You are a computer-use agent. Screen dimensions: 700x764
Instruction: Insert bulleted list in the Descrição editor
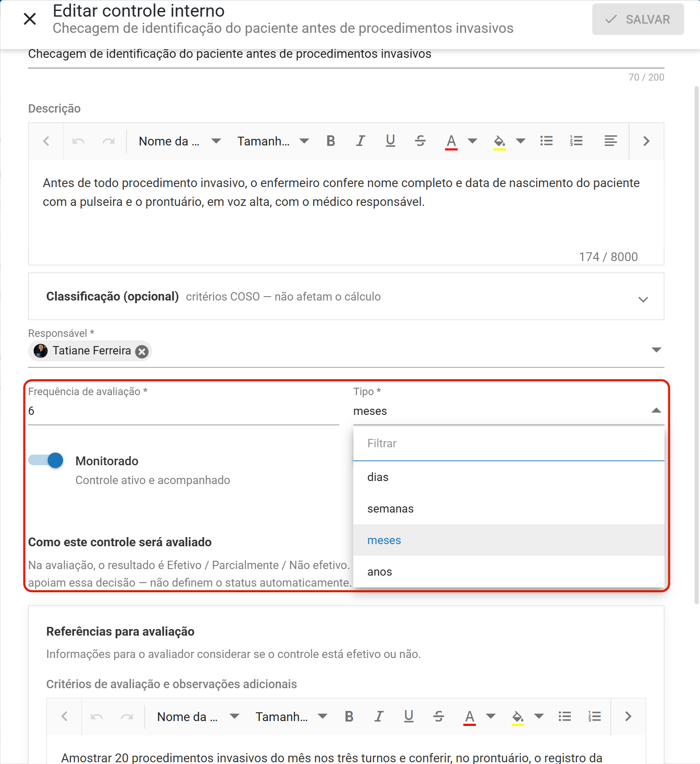coord(546,141)
